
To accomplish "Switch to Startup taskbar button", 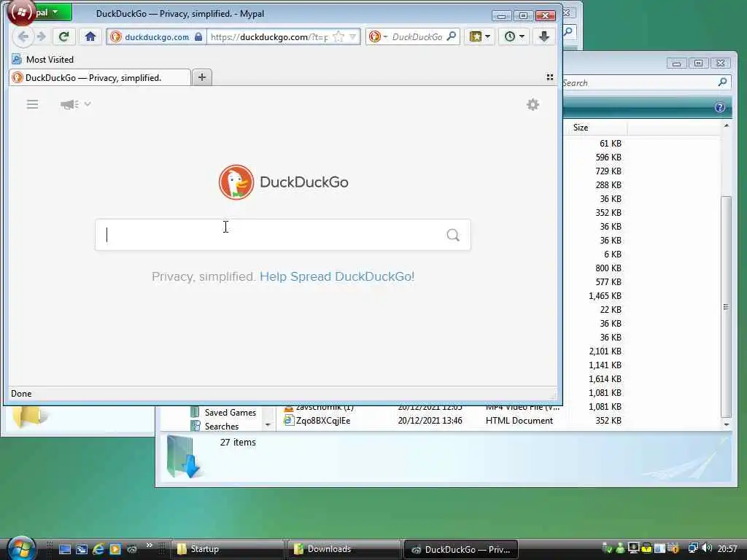I will 227,549.
